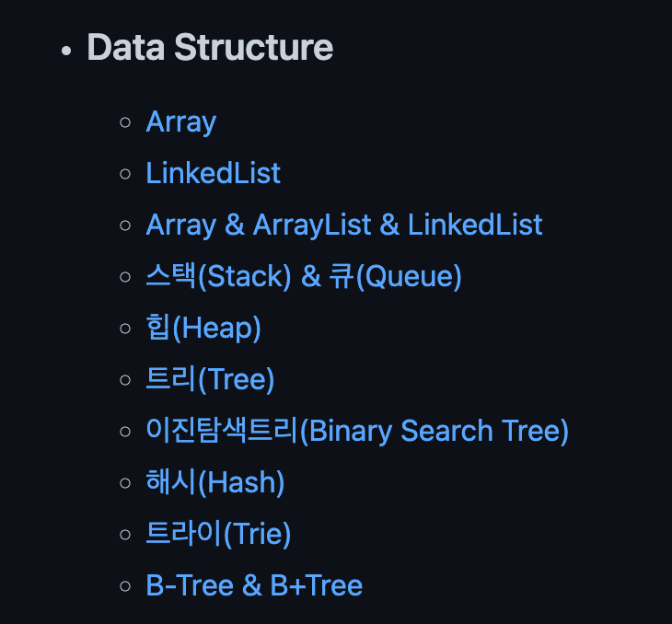Image resolution: width=672 pixels, height=624 pixels.
Task: Click the Data Structure heading text
Action: pos(210,48)
